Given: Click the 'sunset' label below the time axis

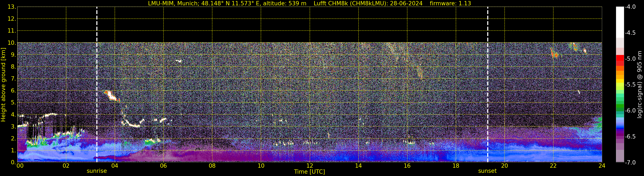Looking at the screenshot, I should 487,171.
